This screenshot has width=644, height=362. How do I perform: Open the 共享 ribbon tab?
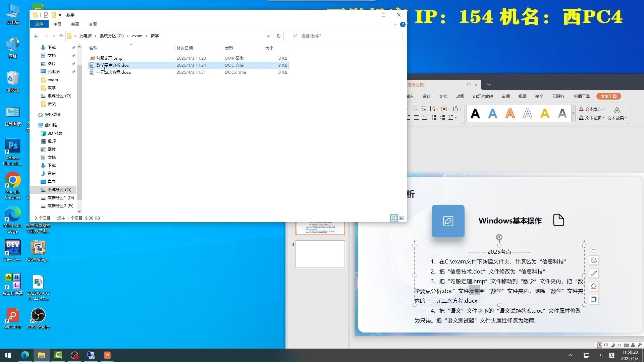point(75,24)
